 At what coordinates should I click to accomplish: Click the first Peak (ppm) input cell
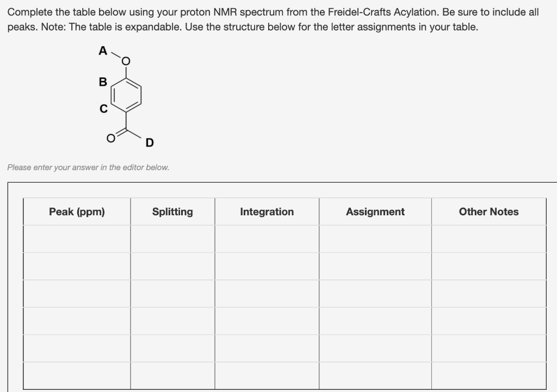coord(76,240)
